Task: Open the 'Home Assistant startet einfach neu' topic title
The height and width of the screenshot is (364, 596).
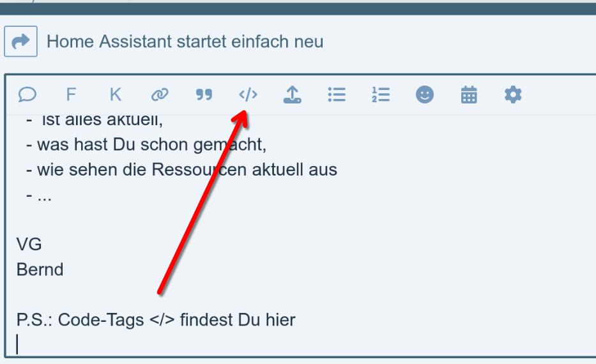Action: pyautogui.click(x=185, y=42)
